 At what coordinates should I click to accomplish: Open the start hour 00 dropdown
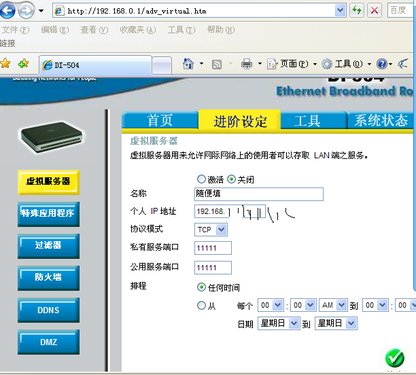(271, 305)
